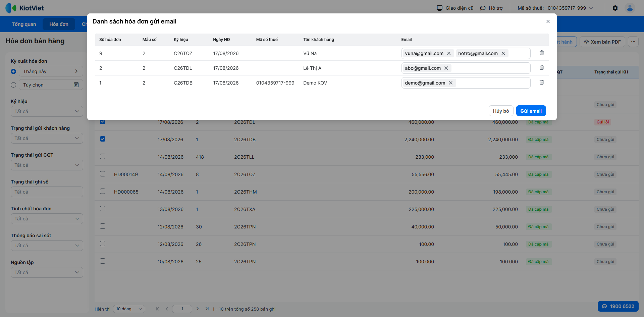
Task: Click Tên khách hàng column header
Action: [319, 40]
